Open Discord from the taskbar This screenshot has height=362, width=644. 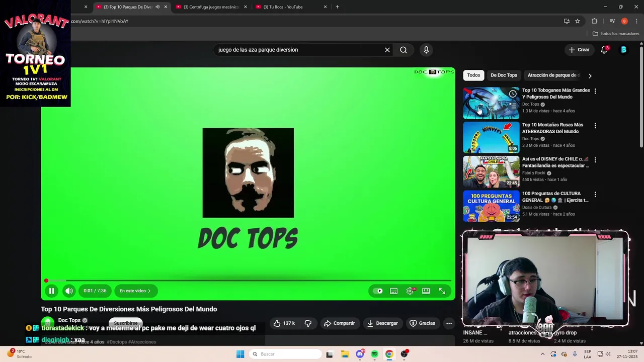pos(360,354)
